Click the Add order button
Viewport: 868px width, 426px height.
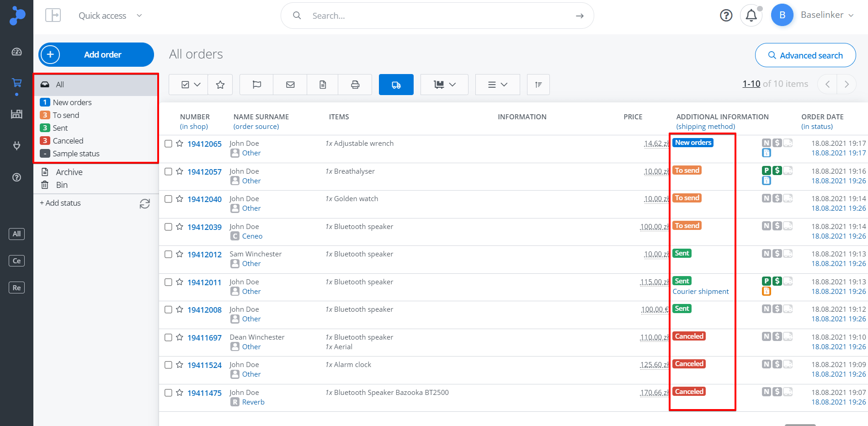click(96, 54)
